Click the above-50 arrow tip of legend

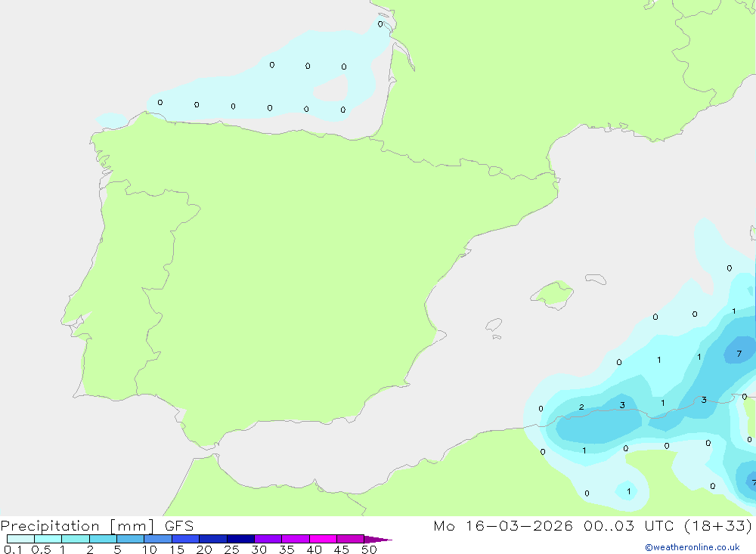377,539
